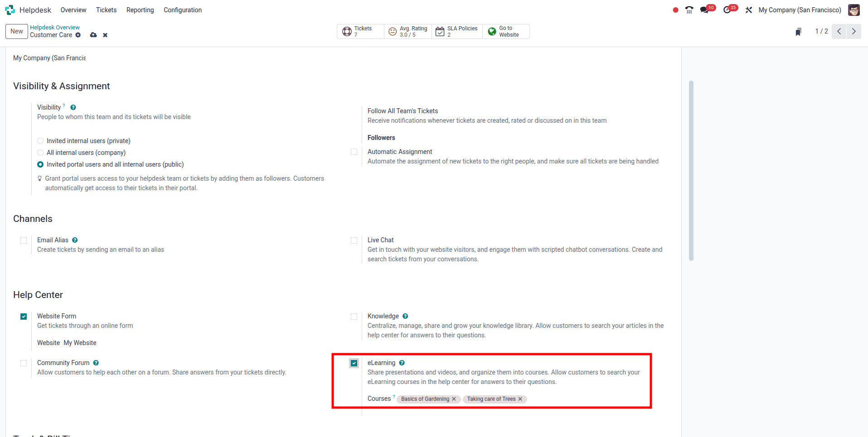The height and width of the screenshot is (437, 868).
Task: Click the bookmark icon above the record pager
Action: coord(799,31)
